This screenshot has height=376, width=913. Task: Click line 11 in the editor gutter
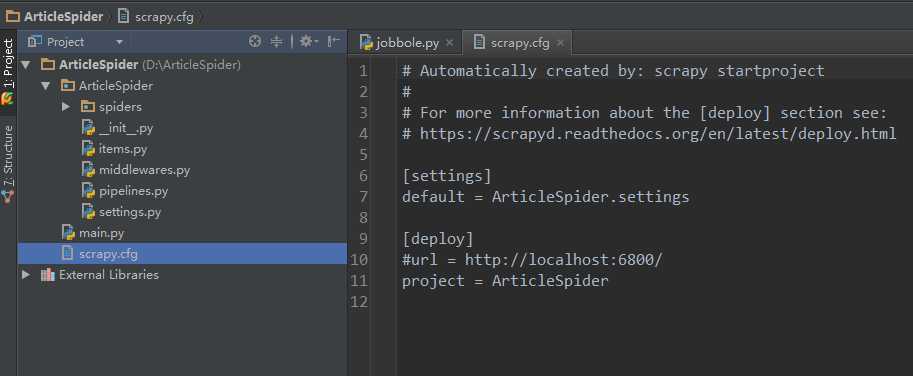[x=359, y=281]
